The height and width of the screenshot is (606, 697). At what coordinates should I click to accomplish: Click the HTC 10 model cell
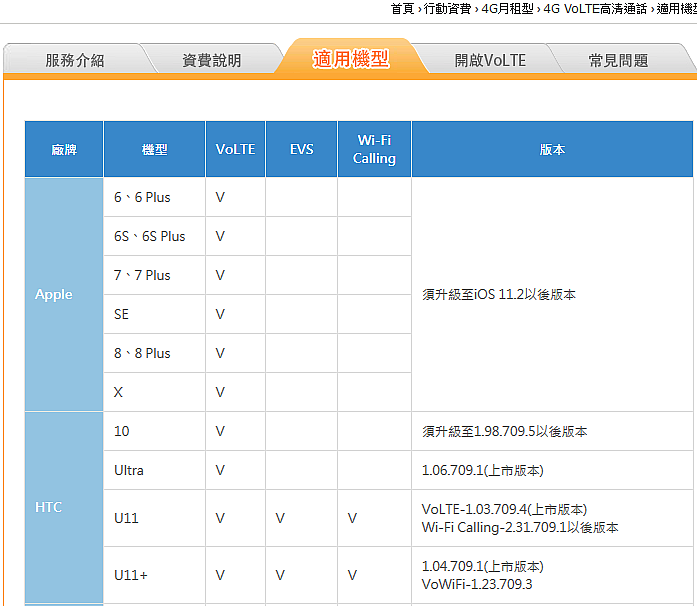pyautogui.click(x=154, y=431)
